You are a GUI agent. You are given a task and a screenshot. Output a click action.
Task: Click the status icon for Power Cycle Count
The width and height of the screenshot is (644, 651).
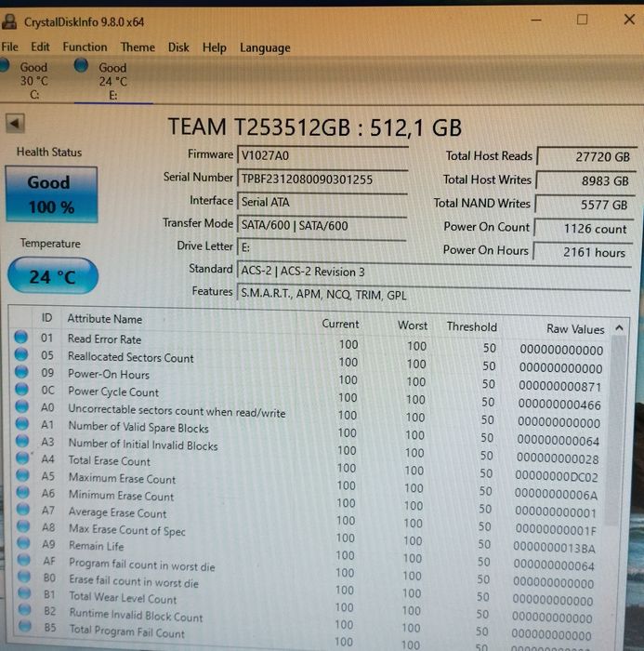21,389
